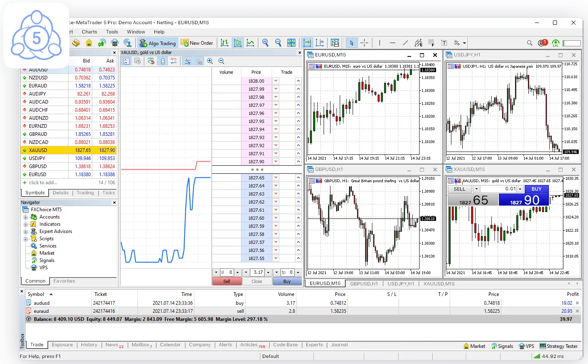Click up arrow at DOM price 1827.55
The width and height of the screenshot is (588, 364).
tap(298, 258)
